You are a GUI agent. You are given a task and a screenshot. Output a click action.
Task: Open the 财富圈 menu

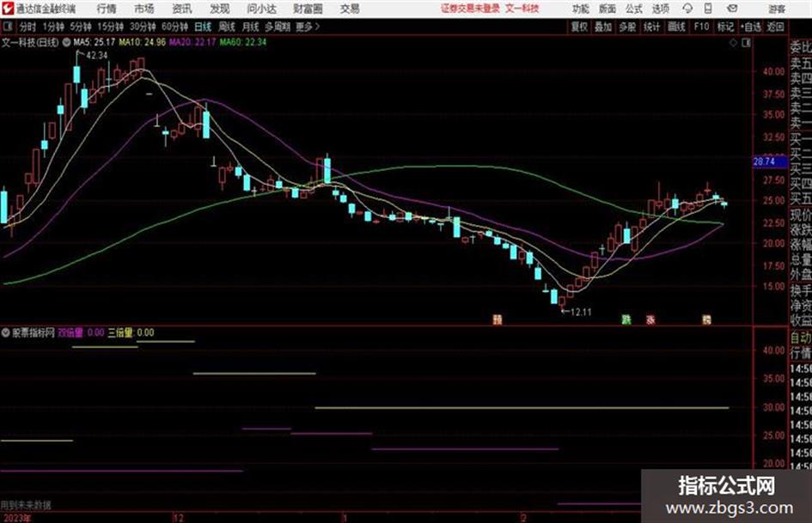308,9
